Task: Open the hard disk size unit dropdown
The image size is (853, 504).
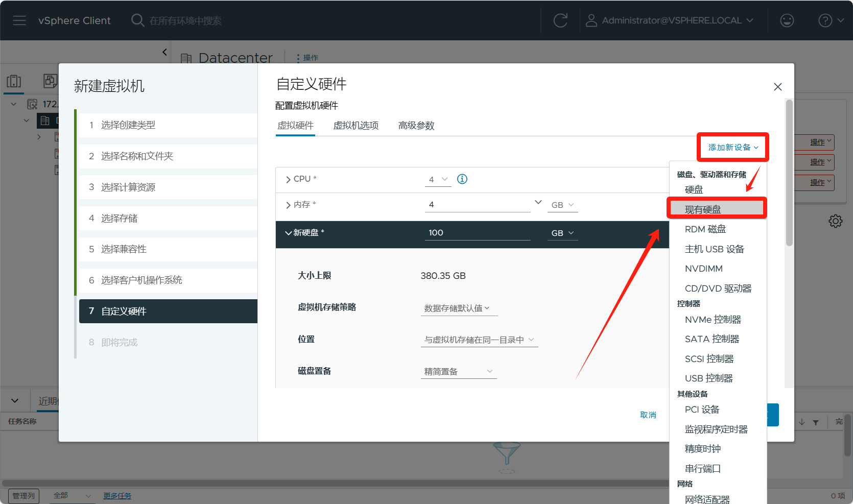Action: point(562,233)
